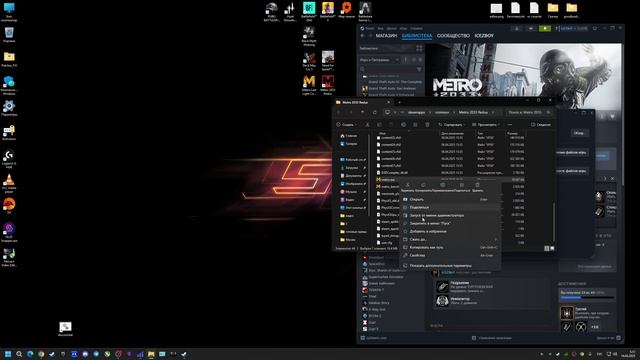Click the Share icon in context menu
Viewport: 640px width, 360px height.
point(462,186)
